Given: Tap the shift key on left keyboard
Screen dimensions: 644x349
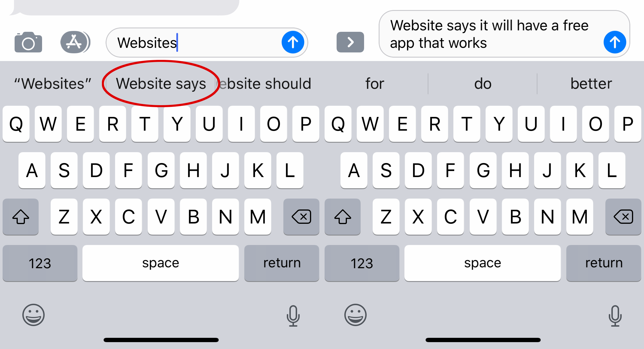Looking at the screenshot, I should [x=20, y=217].
